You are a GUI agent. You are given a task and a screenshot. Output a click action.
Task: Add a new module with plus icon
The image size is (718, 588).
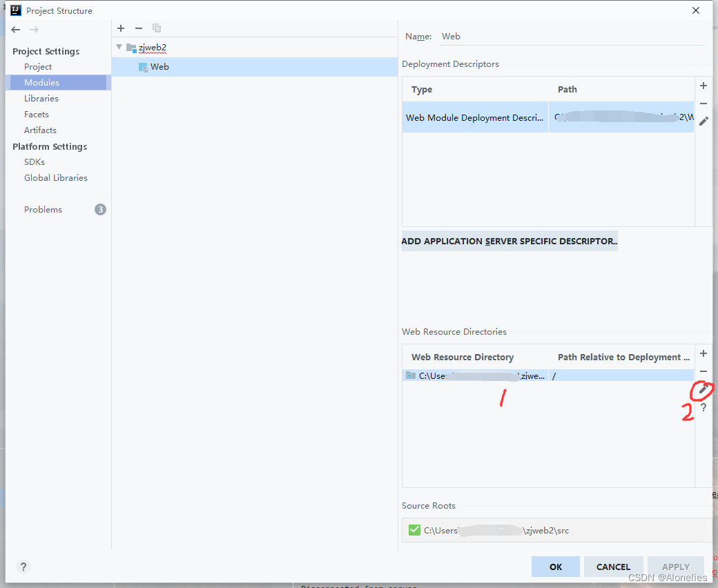pyautogui.click(x=121, y=28)
